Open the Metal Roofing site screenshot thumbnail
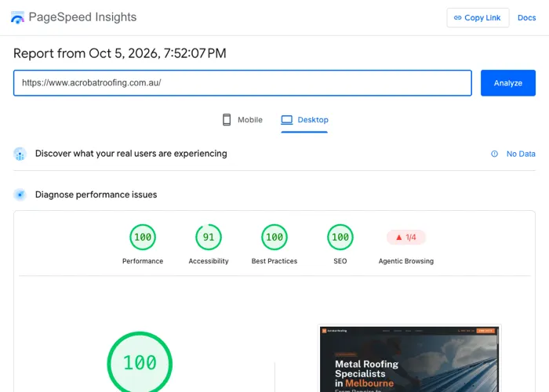This screenshot has height=392, width=549. click(409, 359)
